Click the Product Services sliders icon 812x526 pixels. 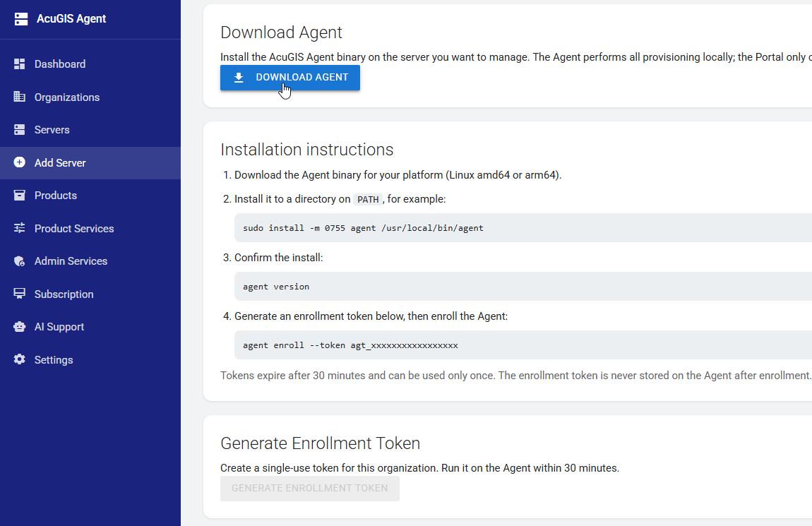click(19, 228)
